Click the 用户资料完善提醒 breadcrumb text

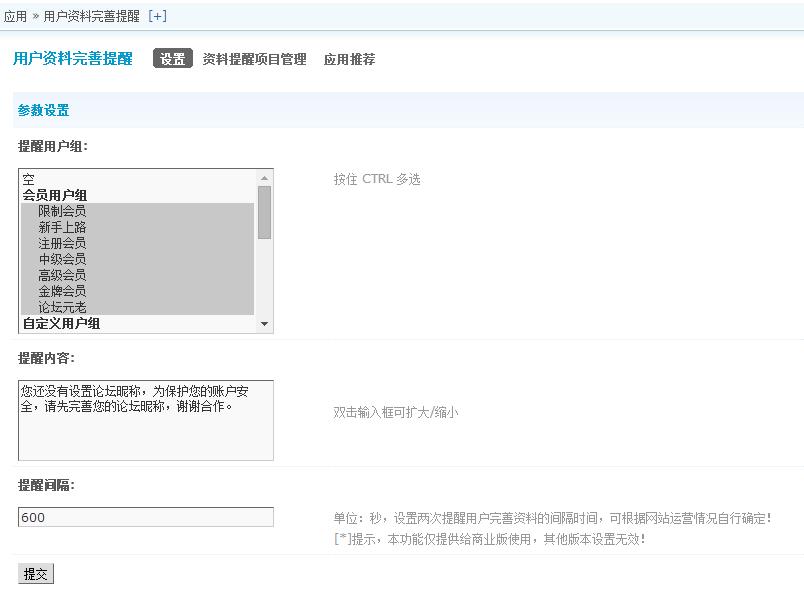click(92, 16)
